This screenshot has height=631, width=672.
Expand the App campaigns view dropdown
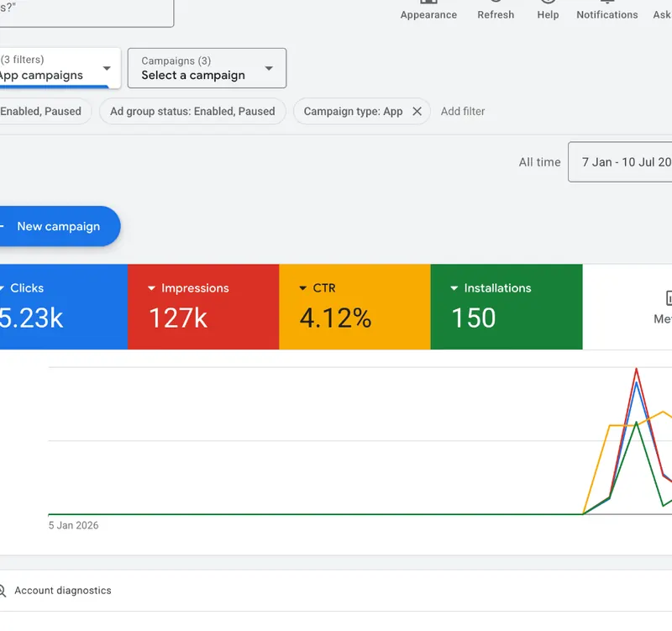(59, 68)
